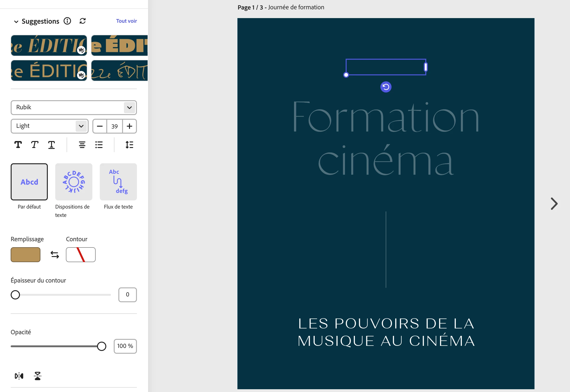
Task: Click the Suggestions info icon
Action: 67,21
